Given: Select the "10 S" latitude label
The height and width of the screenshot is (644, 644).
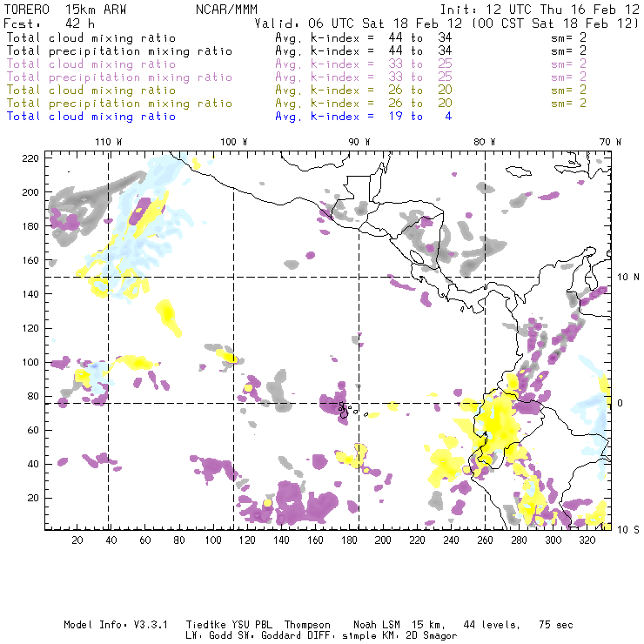Looking at the screenshot, I should [628, 530].
